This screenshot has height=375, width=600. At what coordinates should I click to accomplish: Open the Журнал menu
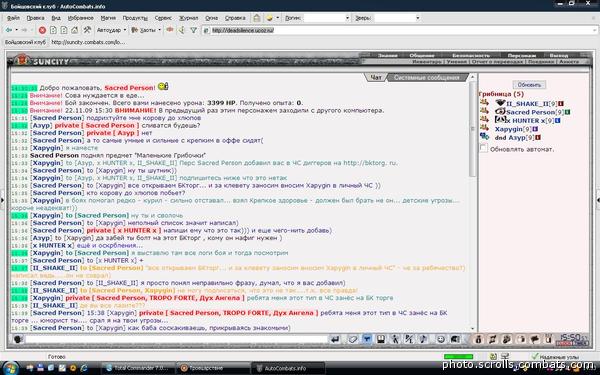(189, 18)
